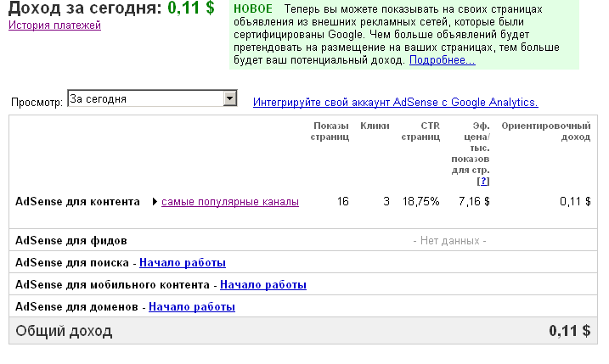Click the clicks value 3
This screenshot has height=364, width=609.
click(x=386, y=202)
